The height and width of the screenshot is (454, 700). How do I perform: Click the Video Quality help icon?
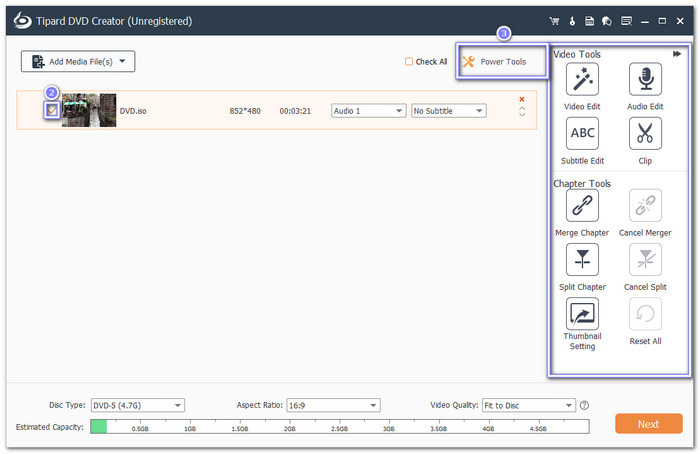tap(584, 405)
